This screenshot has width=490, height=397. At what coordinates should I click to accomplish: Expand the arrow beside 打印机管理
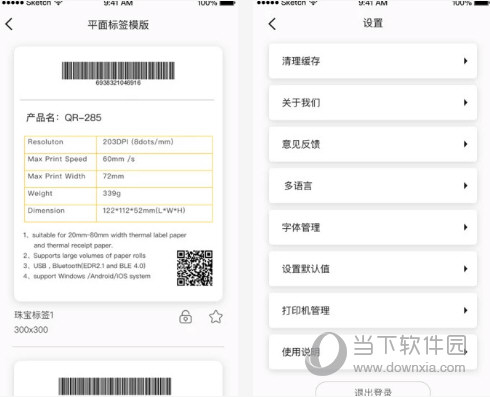point(465,311)
